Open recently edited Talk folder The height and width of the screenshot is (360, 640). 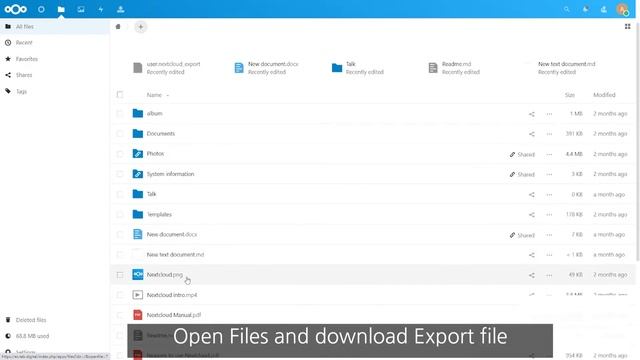(x=358, y=68)
